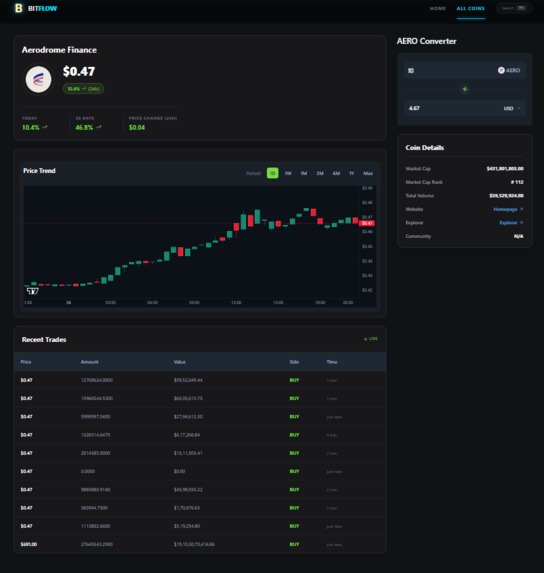Click the Market Cap label
Image resolution: width=544 pixels, height=573 pixels.
click(418, 168)
